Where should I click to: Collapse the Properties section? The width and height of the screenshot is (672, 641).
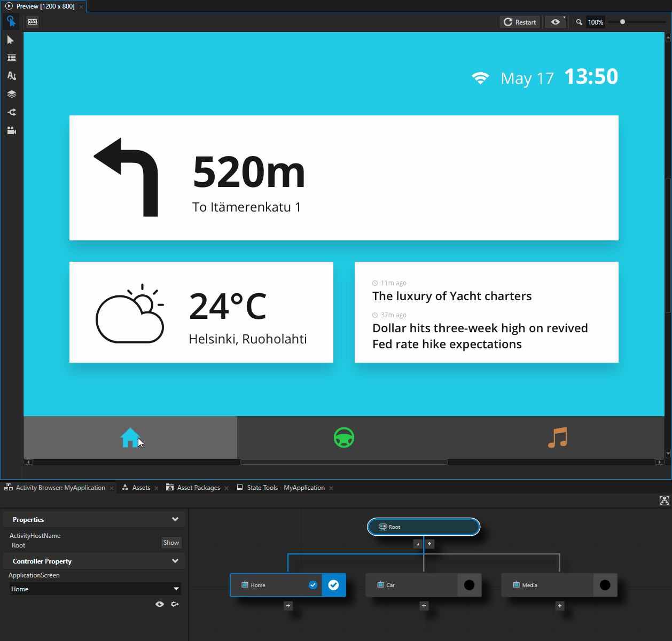point(175,519)
